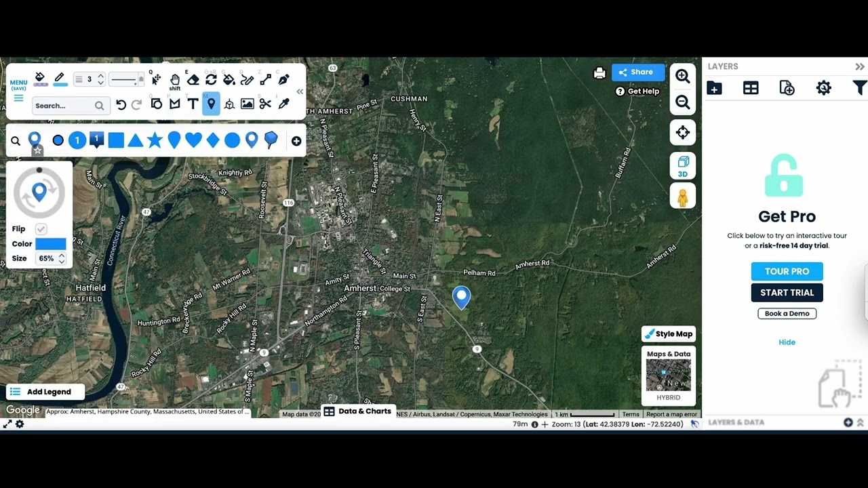Click TOUR PRO button

[x=787, y=271]
